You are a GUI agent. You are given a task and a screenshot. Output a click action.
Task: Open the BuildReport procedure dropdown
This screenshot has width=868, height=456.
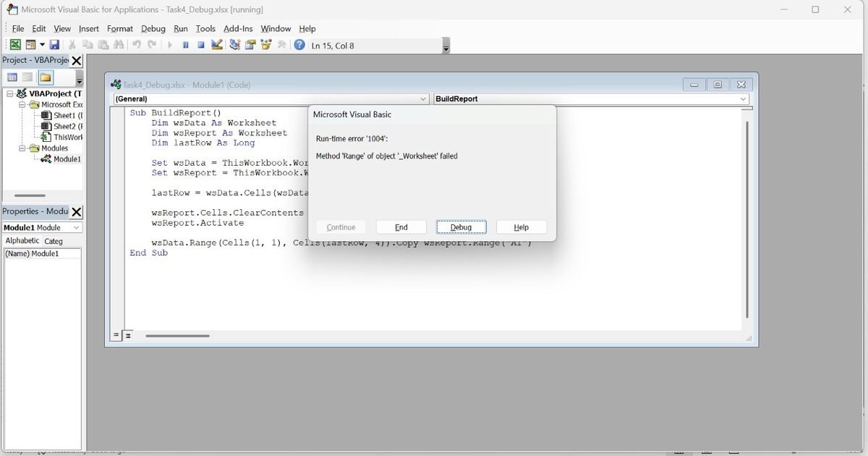point(591,99)
